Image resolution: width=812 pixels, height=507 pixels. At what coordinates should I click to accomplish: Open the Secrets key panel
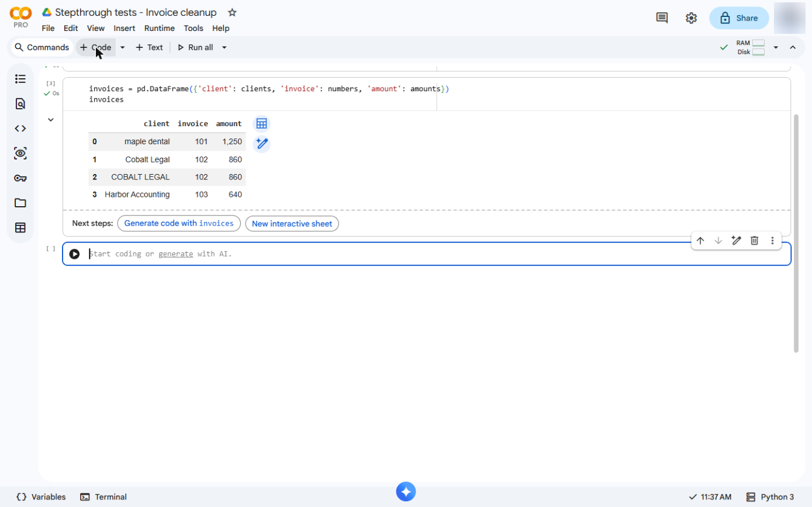click(x=20, y=178)
